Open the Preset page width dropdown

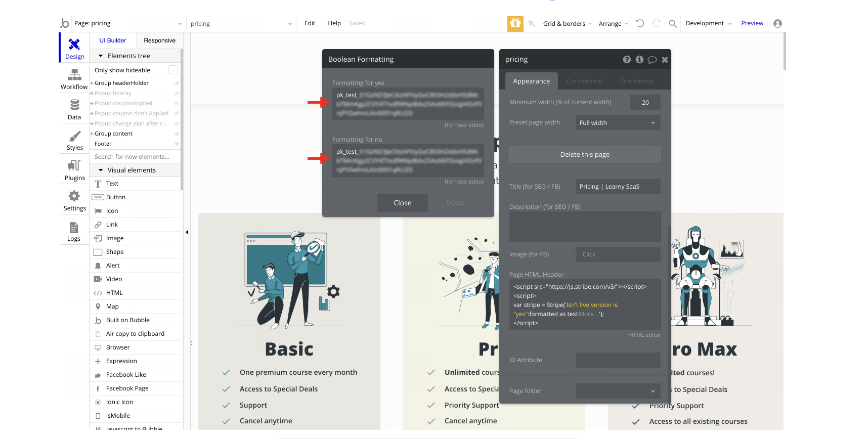618,123
